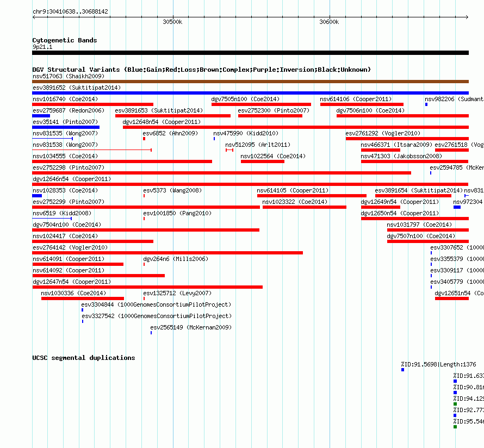The width and height of the screenshot is (484, 448).
Task: Click the esv2759687 (Redon2006) label
Action: (69, 110)
